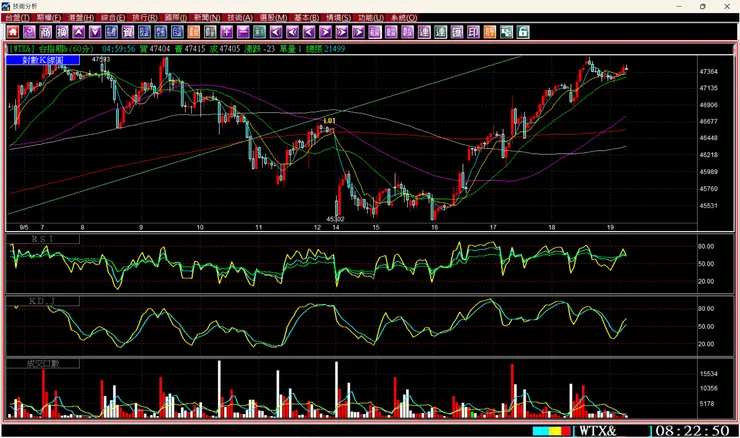Click the plus zoom icon in toolbar
The width and height of the screenshot is (740, 438).
click(227, 32)
